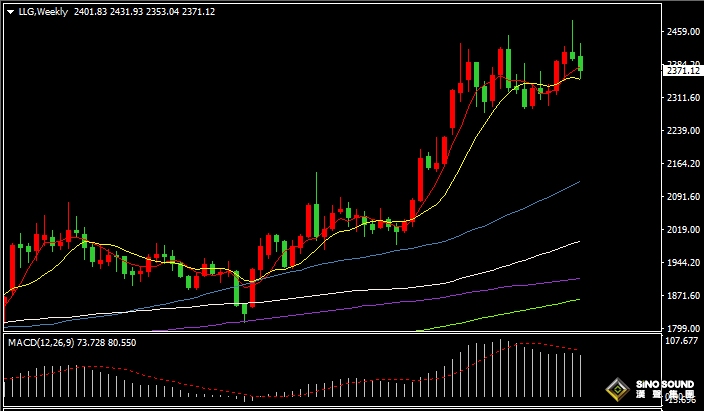Click the 107.677 MACD scale value
This screenshot has height=411, width=704.
click(682, 341)
